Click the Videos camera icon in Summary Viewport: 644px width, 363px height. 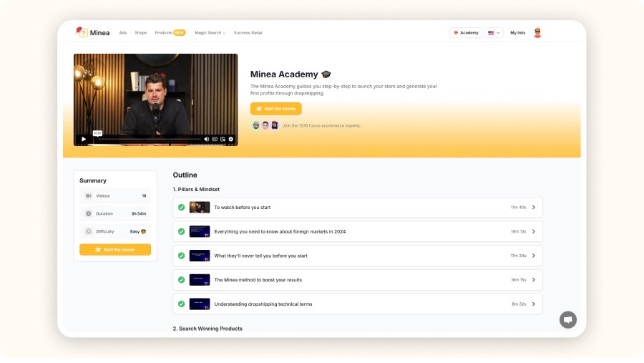pos(88,195)
